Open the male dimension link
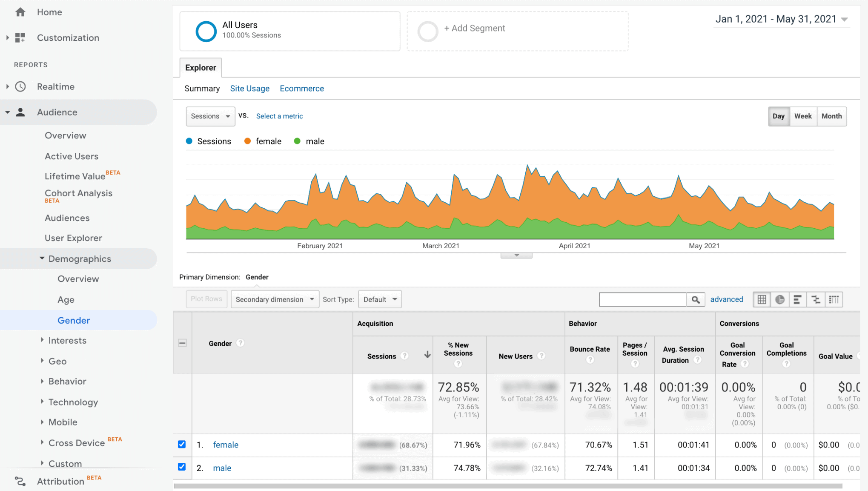Viewport: 868px width, 491px height. pyautogui.click(x=222, y=468)
